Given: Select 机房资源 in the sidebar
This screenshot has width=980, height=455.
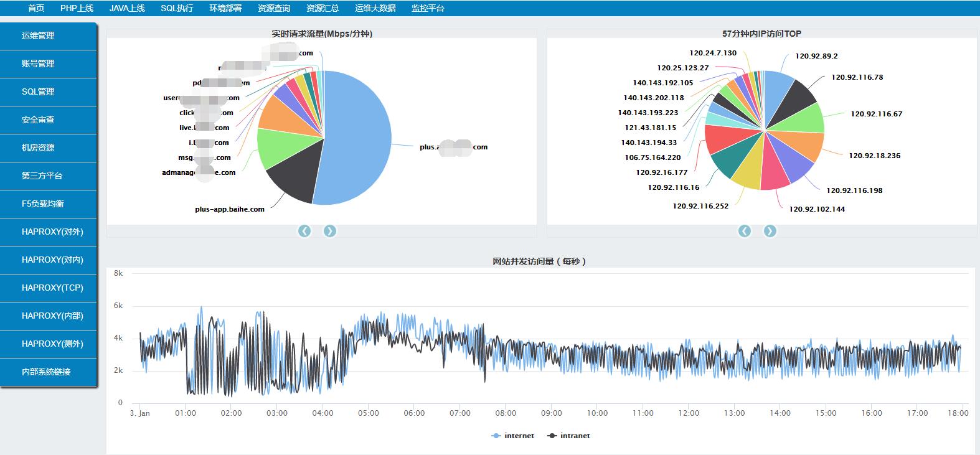Looking at the screenshot, I should tap(49, 148).
